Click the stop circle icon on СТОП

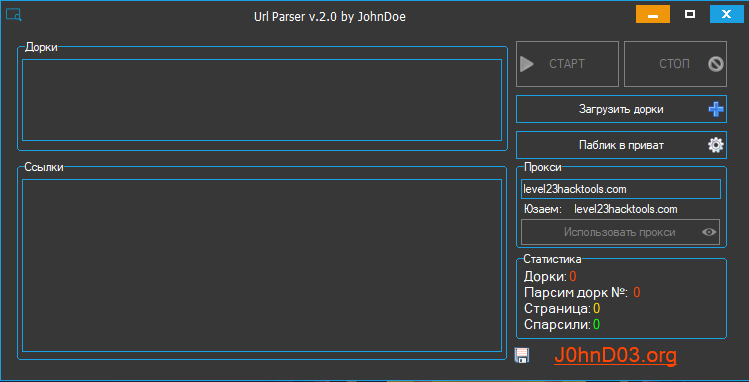click(716, 64)
